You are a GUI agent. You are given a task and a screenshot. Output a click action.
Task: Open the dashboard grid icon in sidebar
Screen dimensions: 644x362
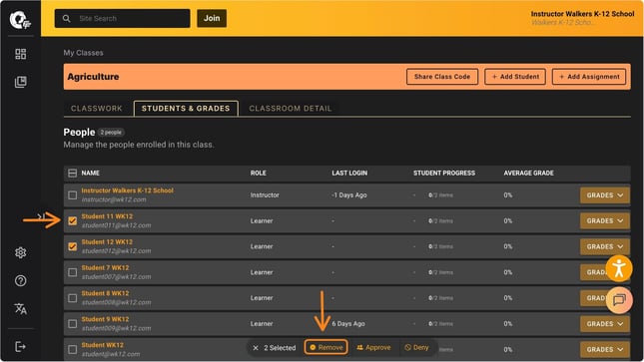tap(21, 54)
